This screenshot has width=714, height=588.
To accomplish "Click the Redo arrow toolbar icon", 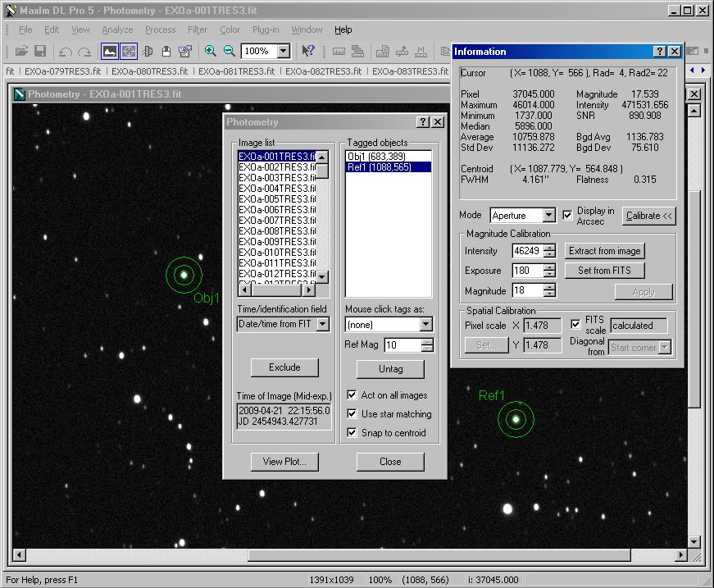I will pyautogui.click(x=84, y=51).
